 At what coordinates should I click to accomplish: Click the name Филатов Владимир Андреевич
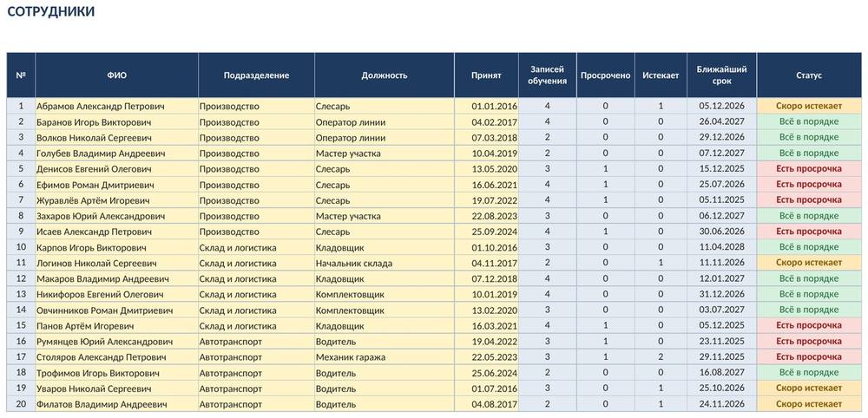[102, 404]
